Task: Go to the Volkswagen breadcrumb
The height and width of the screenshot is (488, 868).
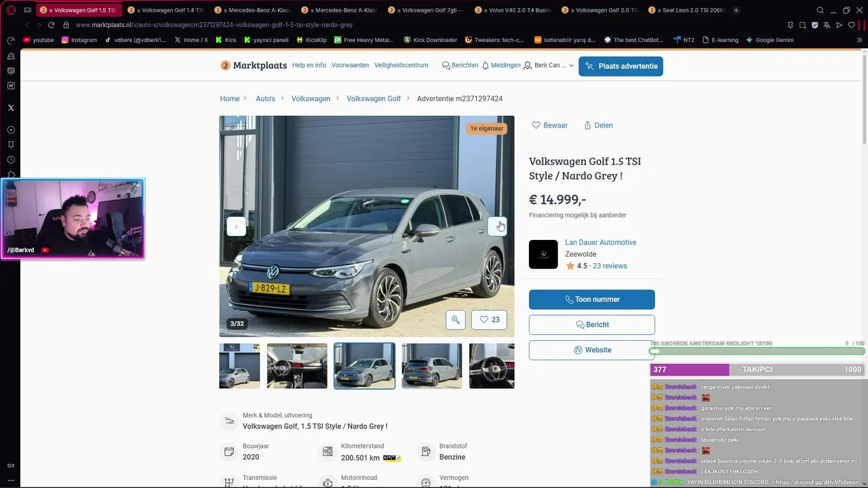Action: [x=311, y=99]
